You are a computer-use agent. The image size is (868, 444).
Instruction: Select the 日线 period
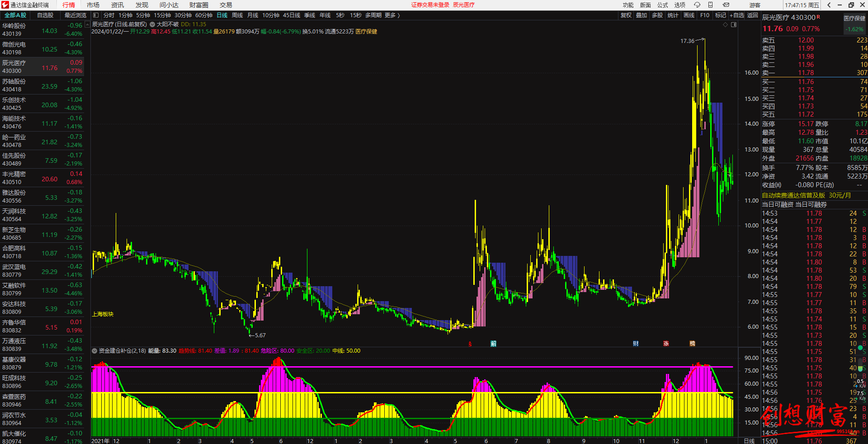click(x=222, y=15)
